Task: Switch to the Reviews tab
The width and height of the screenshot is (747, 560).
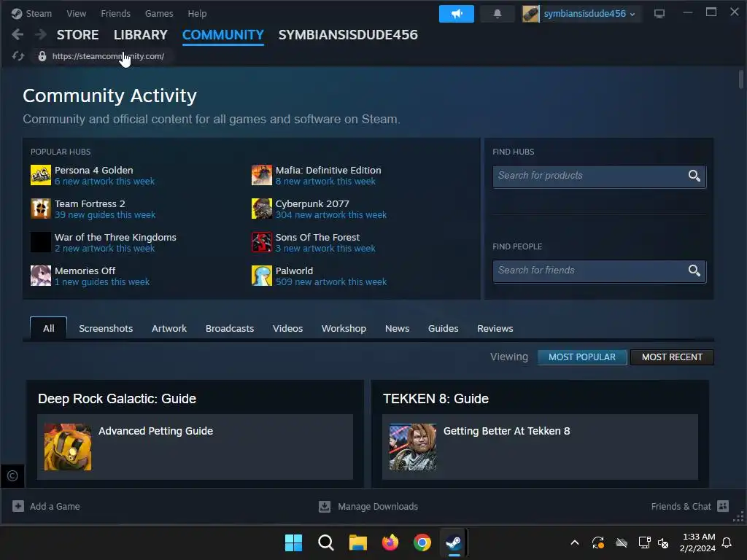Action: pyautogui.click(x=495, y=328)
